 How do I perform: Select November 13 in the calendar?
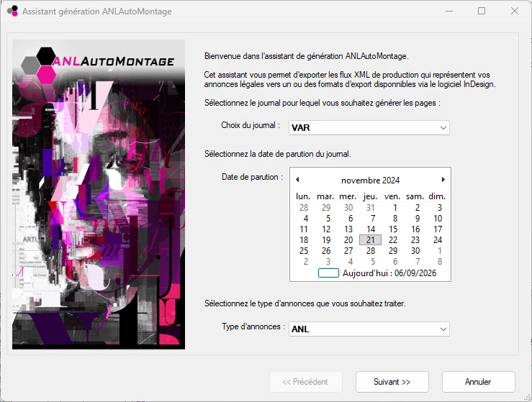click(348, 229)
